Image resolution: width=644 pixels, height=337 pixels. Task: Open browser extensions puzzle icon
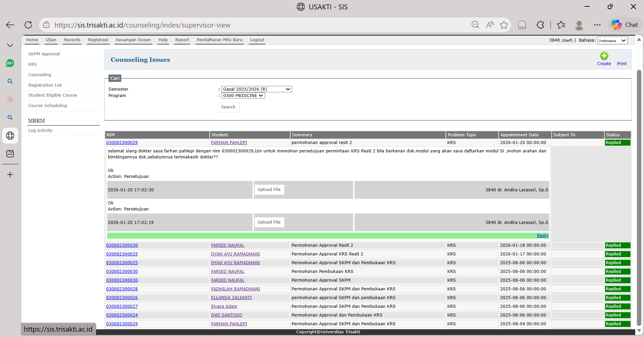(x=540, y=25)
